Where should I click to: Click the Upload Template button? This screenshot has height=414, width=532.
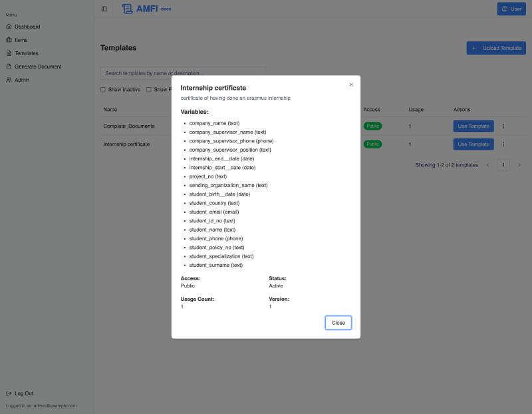pos(496,48)
